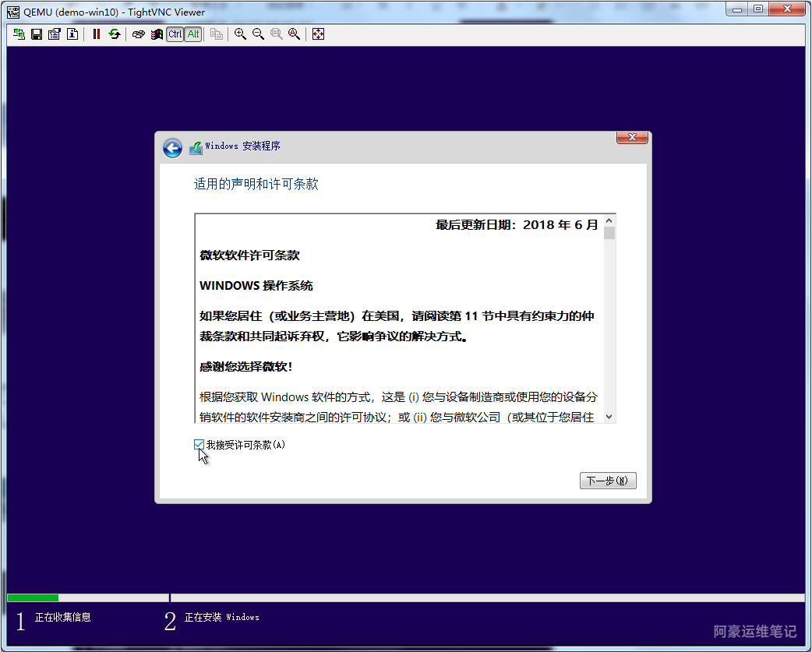This screenshot has width=812, height=652.
Task: Click the license scrollbar thumb
Action: click(609, 234)
